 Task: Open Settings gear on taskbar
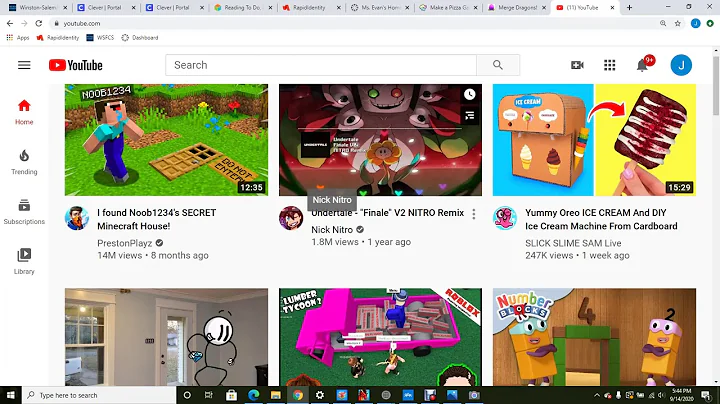[x=320, y=395]
